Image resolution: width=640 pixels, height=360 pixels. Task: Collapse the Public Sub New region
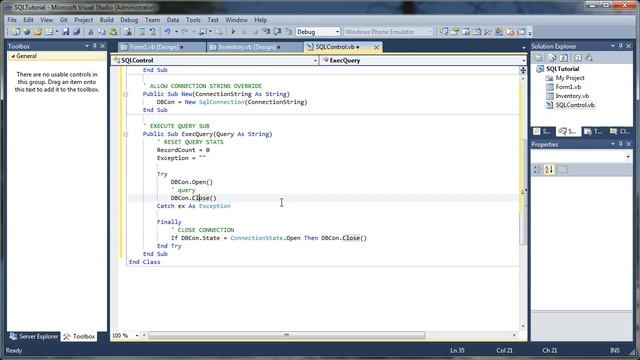point(126,94)
